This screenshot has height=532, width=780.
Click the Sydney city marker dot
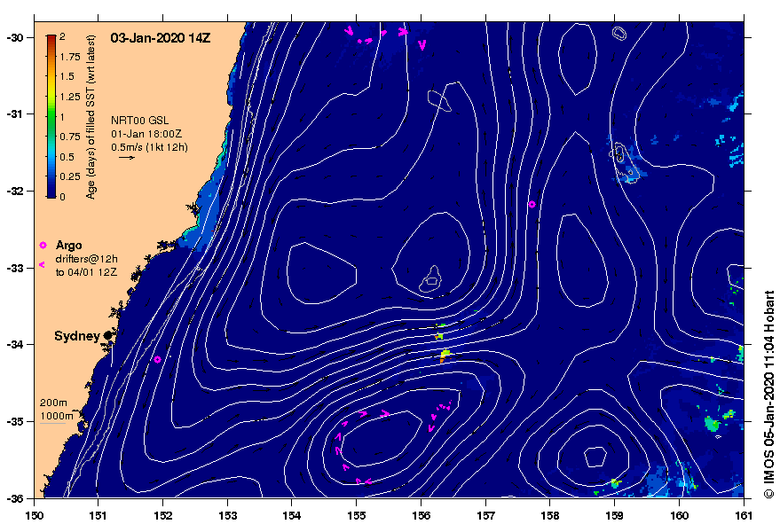tap(108, 336)
